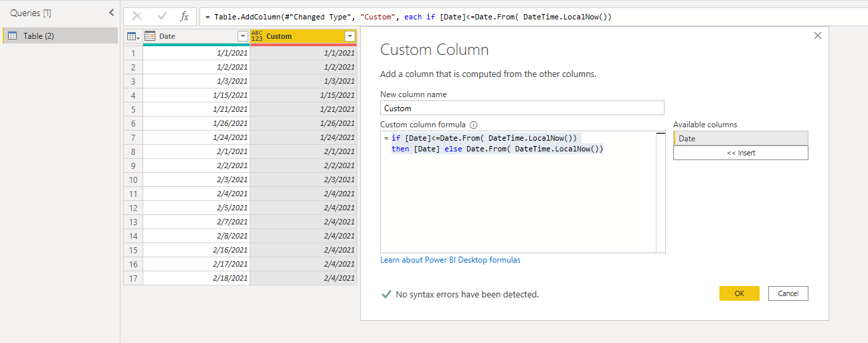Open the Custom column filter dropdown

click(349, 36)
